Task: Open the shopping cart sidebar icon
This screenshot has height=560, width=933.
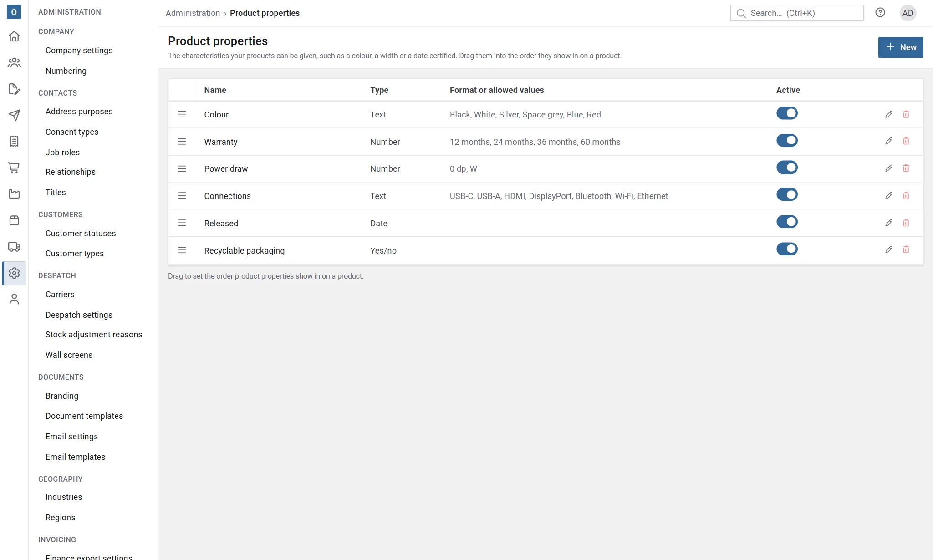Action: (14, 168)
